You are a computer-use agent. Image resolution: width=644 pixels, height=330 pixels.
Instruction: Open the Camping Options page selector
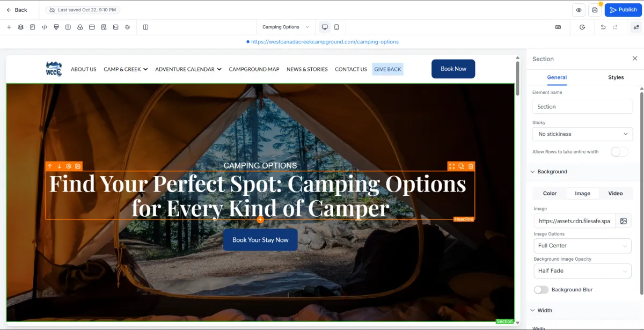click(x=286, y=27)
